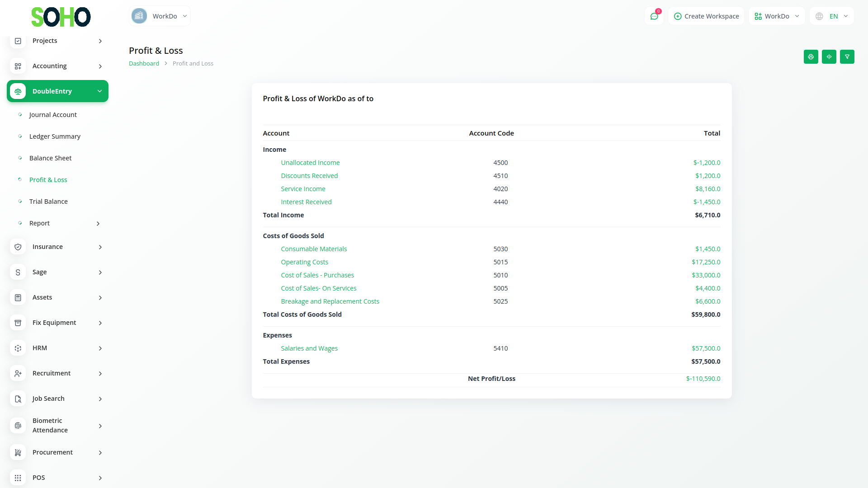
Task: Select Trial Balance menu item
Action: 48,202
